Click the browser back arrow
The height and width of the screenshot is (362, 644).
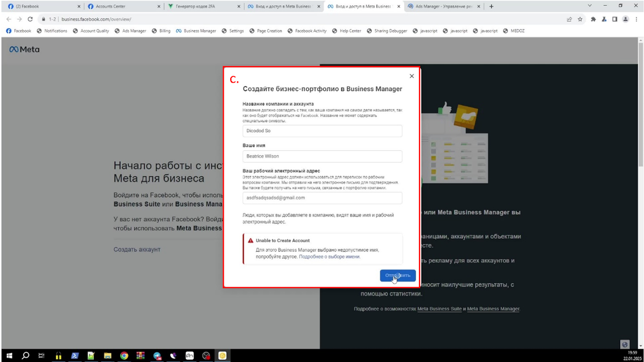9,19
